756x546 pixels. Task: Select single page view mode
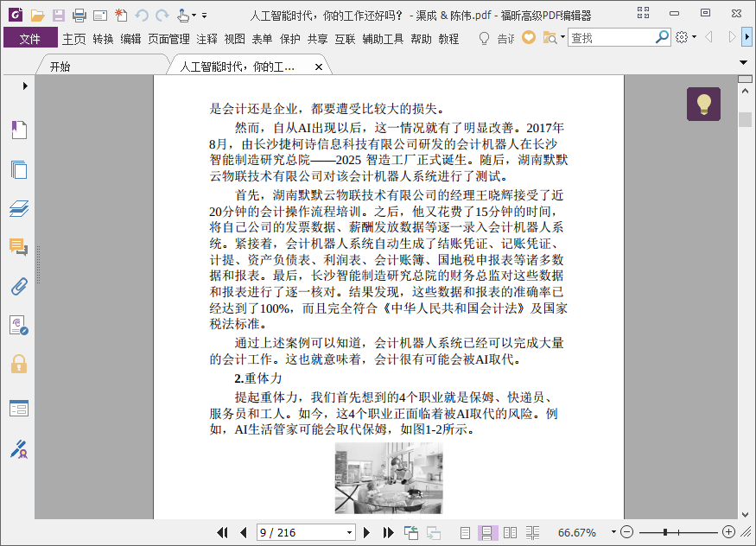(x=466, y=532)
